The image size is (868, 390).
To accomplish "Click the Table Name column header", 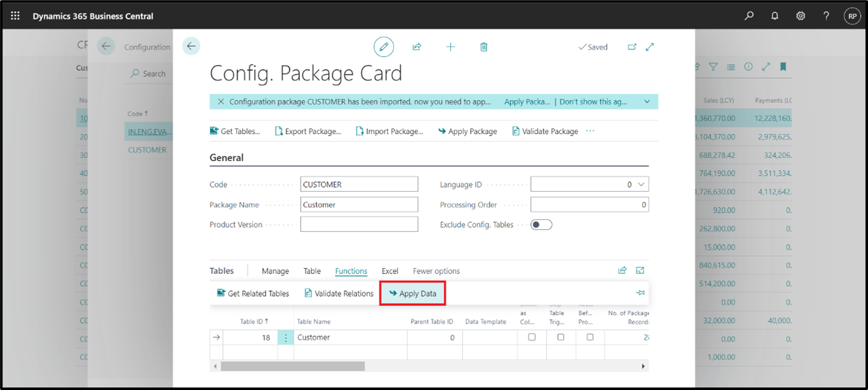I will point(314,322).
